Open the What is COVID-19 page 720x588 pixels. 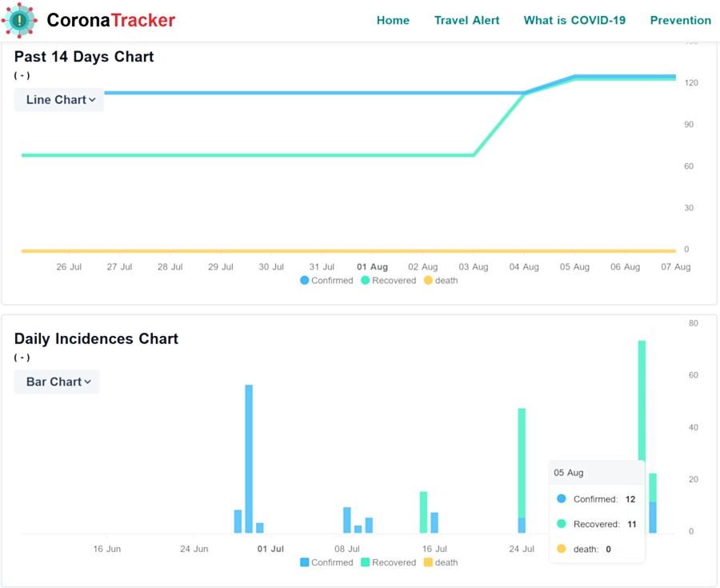(x=574, y=21)
